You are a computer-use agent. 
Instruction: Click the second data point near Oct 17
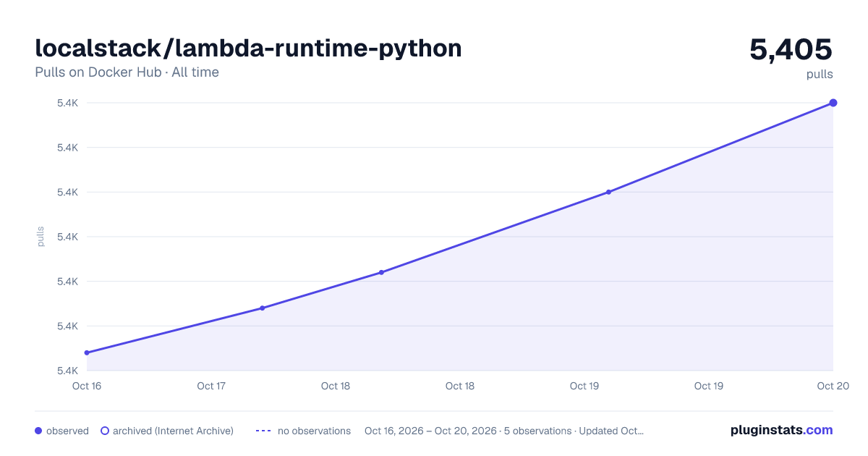click(263, 308)
